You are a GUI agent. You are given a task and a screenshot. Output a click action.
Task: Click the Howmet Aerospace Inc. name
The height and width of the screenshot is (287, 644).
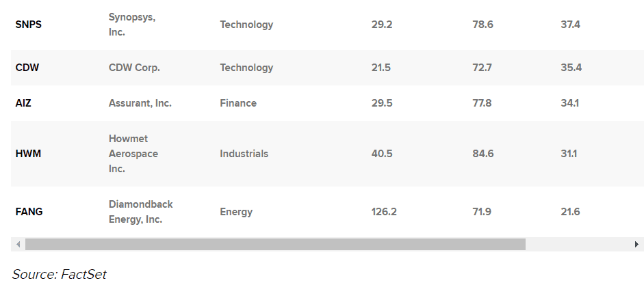pos(133,154)
